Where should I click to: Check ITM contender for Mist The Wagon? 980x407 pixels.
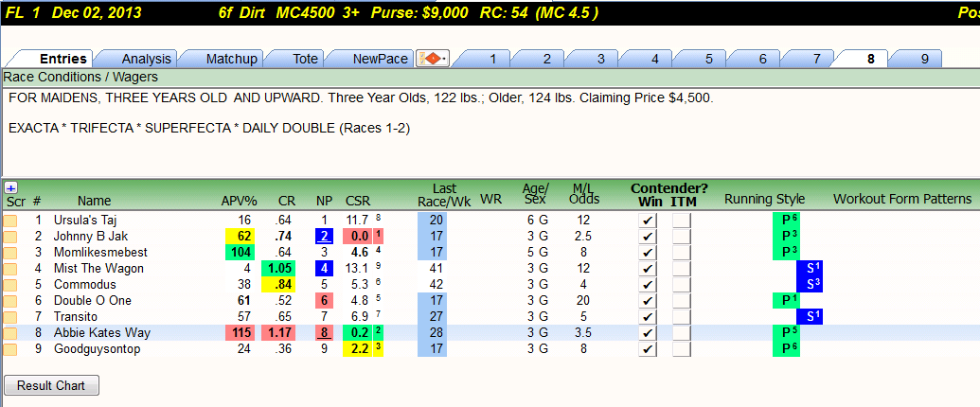[x=683, y=269]
